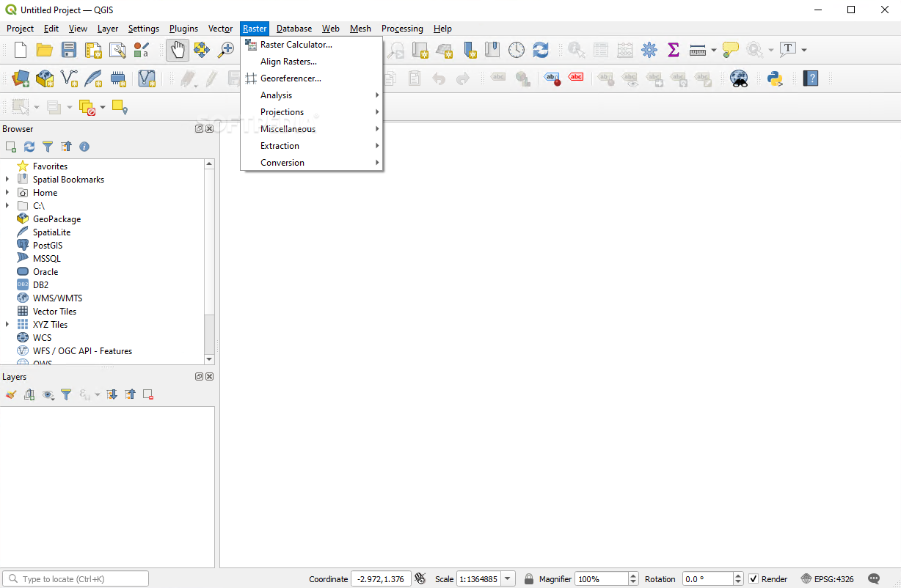
Task: Select the Measure Line ruler tool
Action: (698, 50)
